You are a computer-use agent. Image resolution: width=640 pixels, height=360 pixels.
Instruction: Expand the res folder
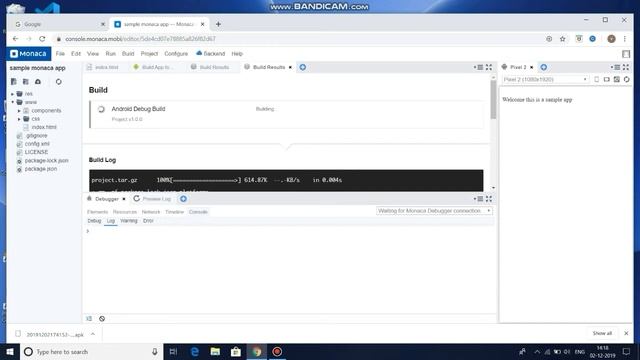click(x=12, y=94)
